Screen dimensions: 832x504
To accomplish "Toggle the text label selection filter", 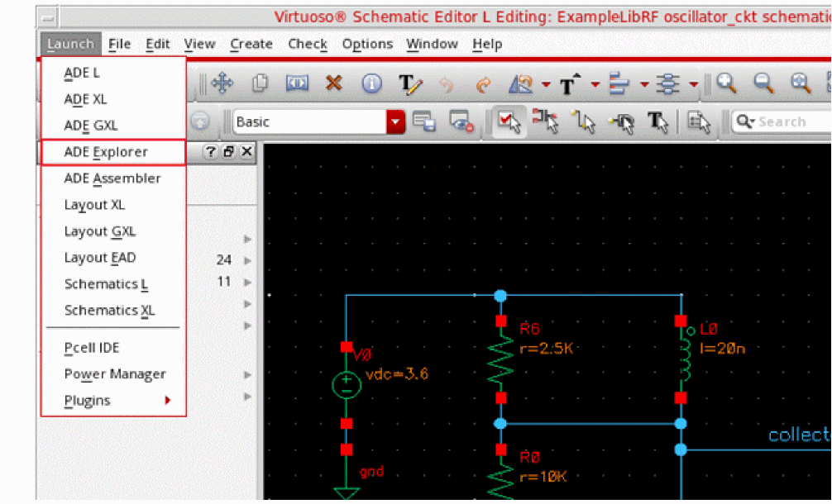I will [657, 122].
